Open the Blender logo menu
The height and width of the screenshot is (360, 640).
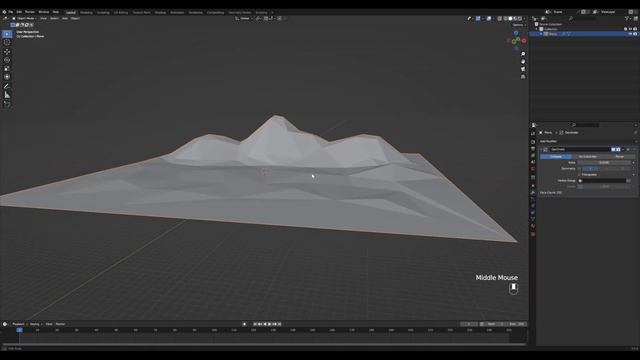4,12
